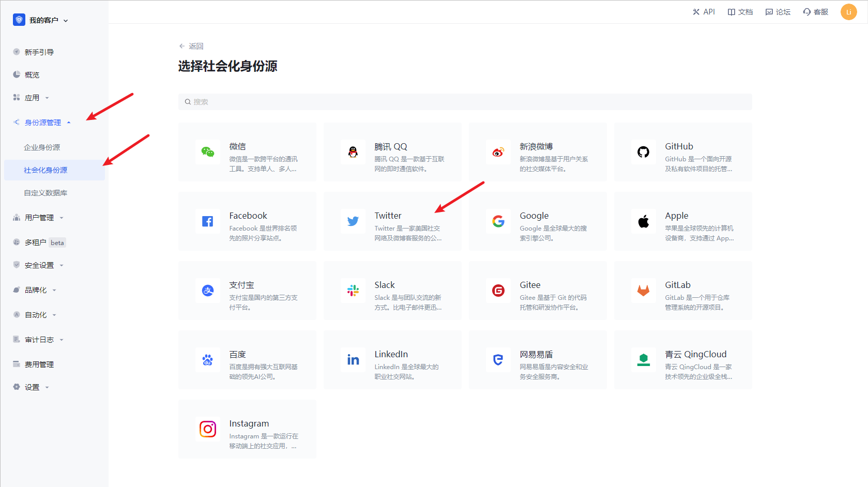
Task: Choose the Twitter bird icon
Action: 353,221
